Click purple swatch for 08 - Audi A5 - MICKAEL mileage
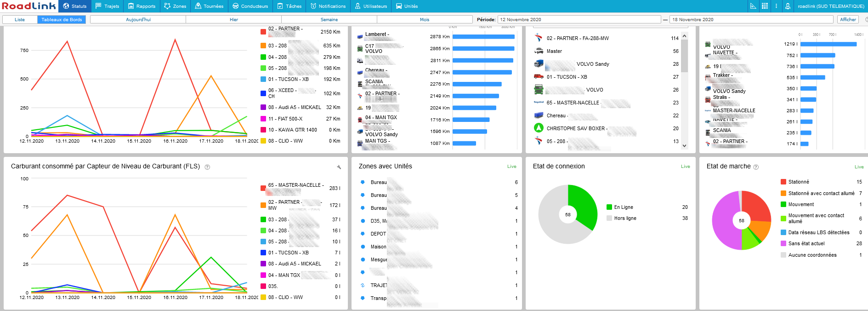868x311 pixels. click(263, 107)
